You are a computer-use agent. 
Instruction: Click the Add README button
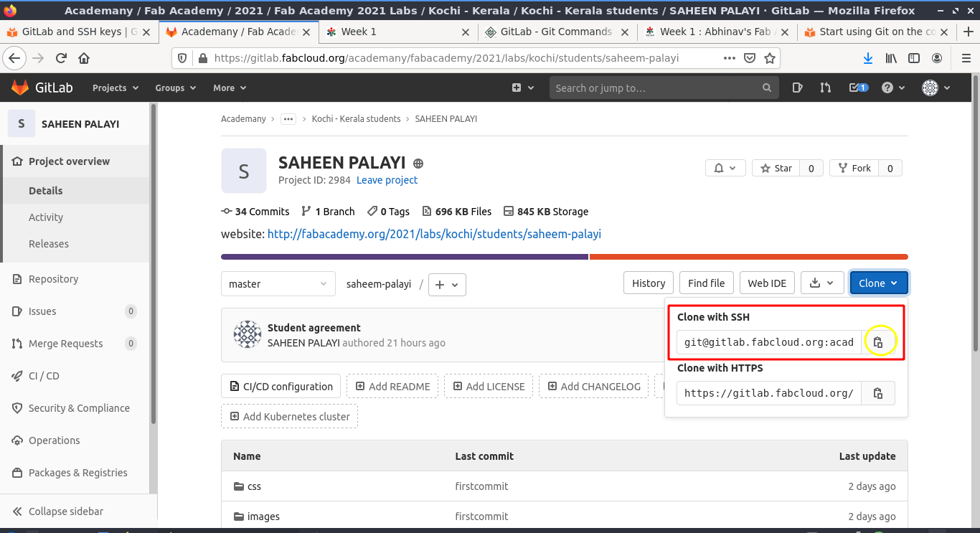coord(392,386)
